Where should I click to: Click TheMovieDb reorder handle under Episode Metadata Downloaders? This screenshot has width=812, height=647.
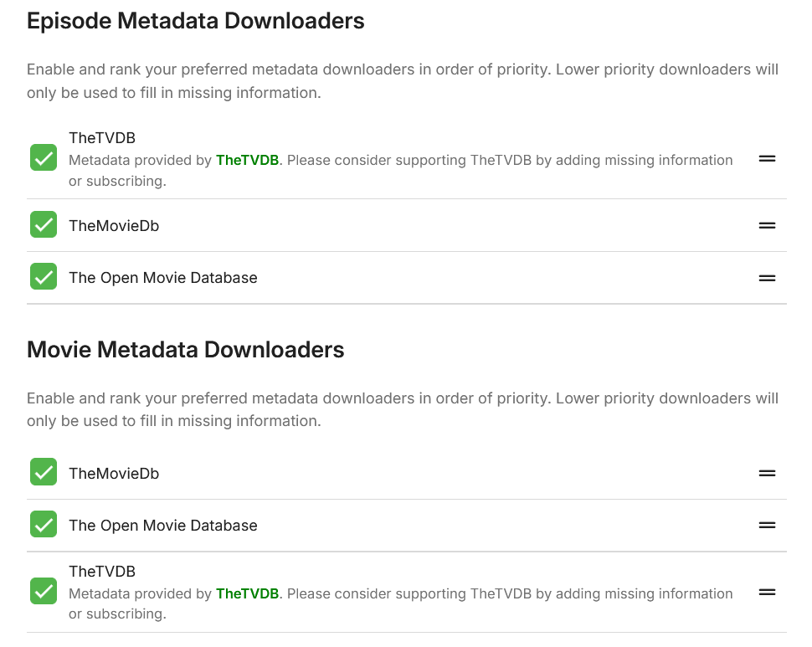[767, 225]
